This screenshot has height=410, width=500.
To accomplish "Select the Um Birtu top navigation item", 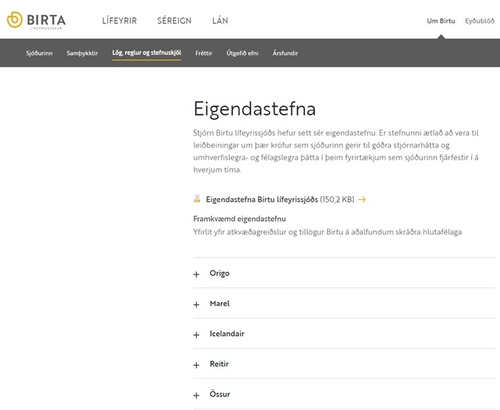I will click(441, 21).
